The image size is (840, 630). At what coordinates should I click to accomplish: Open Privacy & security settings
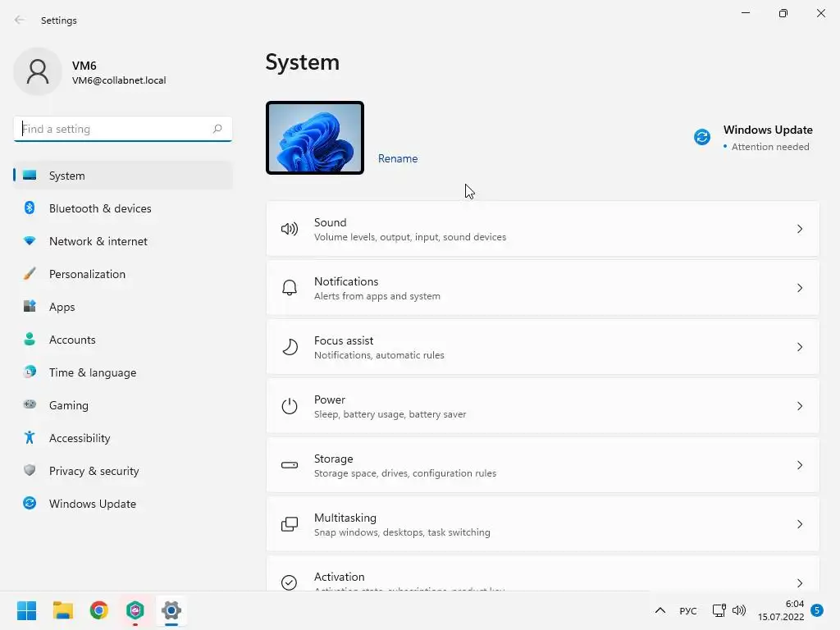(123, 470)
